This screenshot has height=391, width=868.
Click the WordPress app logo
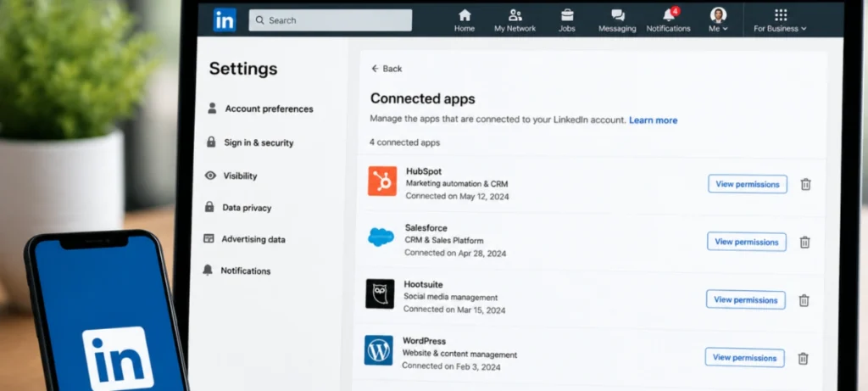pyautogui.click(x=379, y=350)
